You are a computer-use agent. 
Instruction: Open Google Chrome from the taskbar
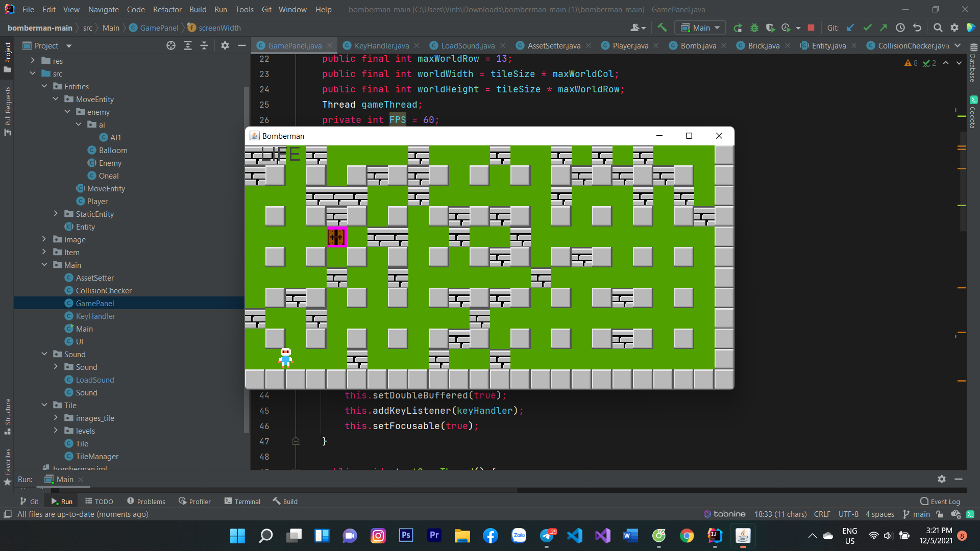(x=687, y=536)
